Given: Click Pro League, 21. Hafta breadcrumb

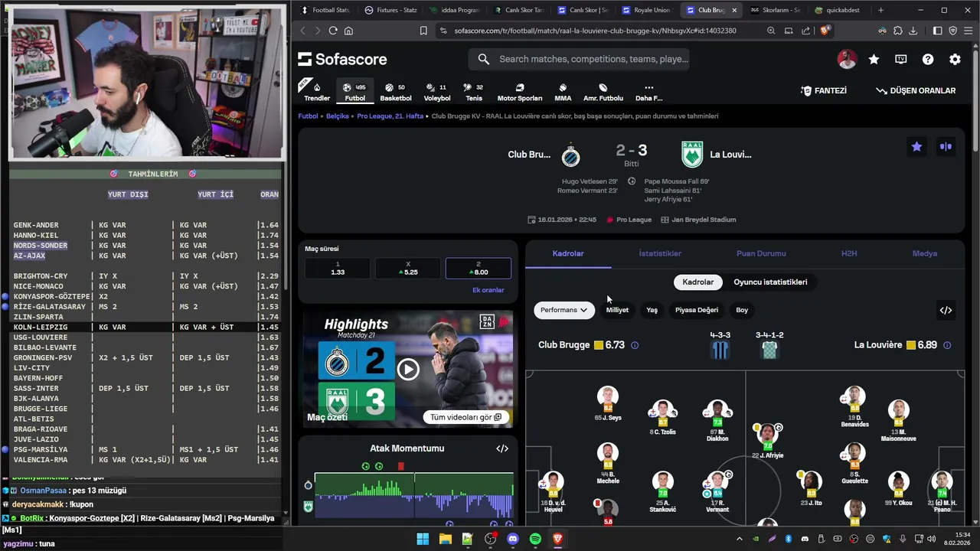Looking at the screenshot, I should point(390,116).
